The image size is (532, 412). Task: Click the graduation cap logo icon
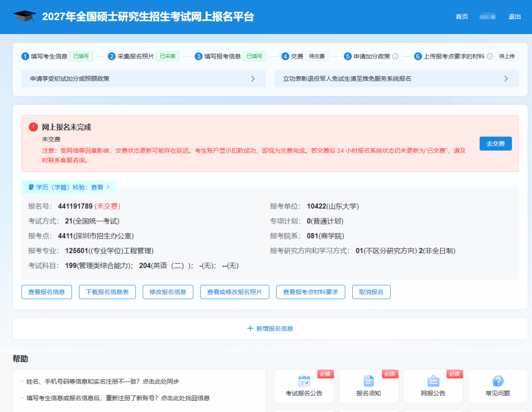pyautogui.click(x=25, y=16)
